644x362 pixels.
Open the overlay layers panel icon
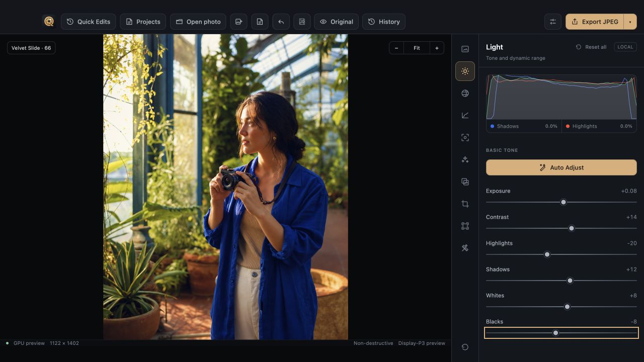[x=465, y=182]
